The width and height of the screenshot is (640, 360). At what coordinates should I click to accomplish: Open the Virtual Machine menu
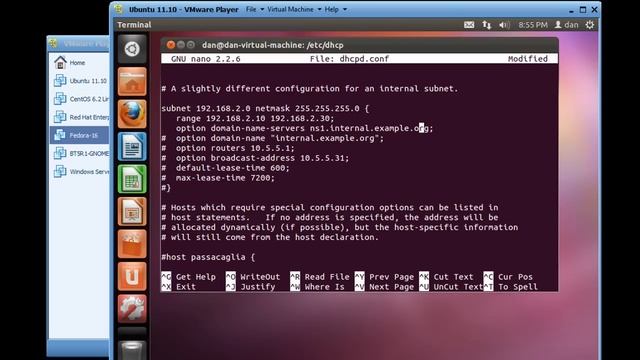[290, 9]
